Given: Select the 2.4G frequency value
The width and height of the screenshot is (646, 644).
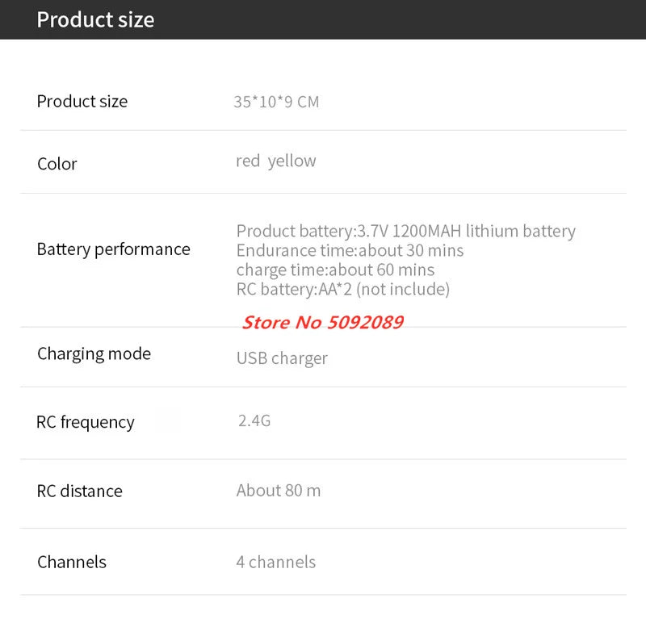Looking at the screenshot, I should click(x=254, y=420).
